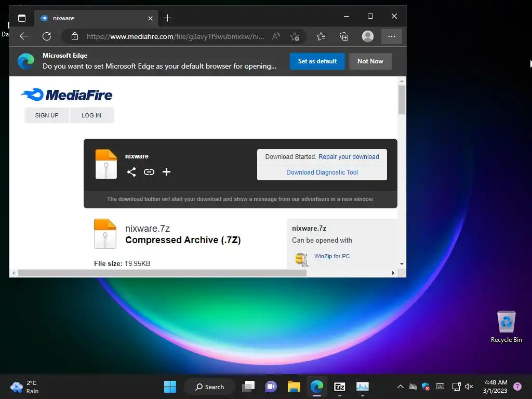Screen dimensions: 532x399
Task: Click the File size: 19.95KB text
Action: [x=122, y=263]
